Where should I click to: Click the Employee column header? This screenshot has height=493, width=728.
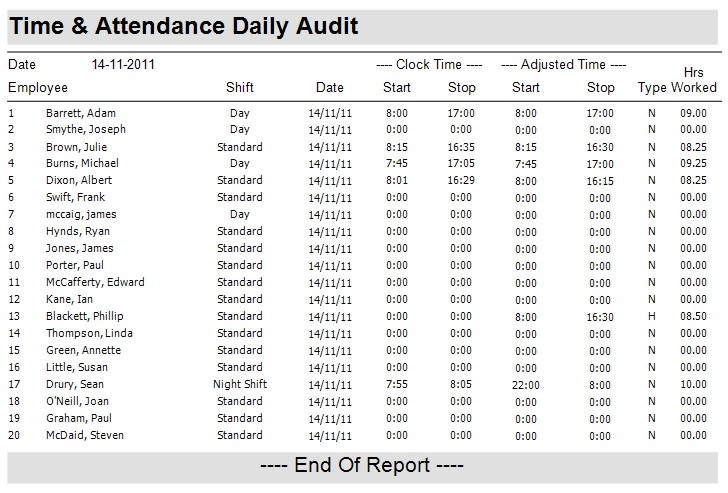point(38,87)
